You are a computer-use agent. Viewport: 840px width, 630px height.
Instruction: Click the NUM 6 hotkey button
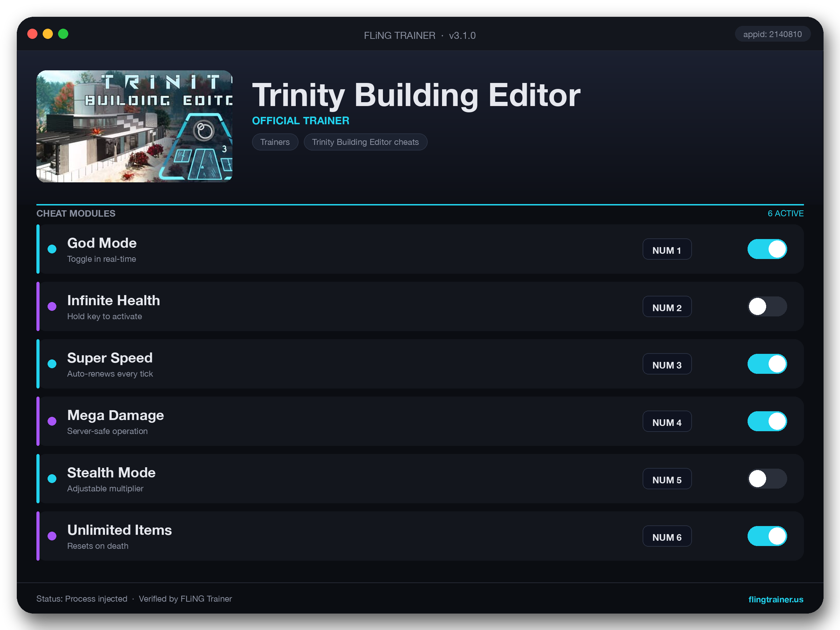[x=667, y=536]
